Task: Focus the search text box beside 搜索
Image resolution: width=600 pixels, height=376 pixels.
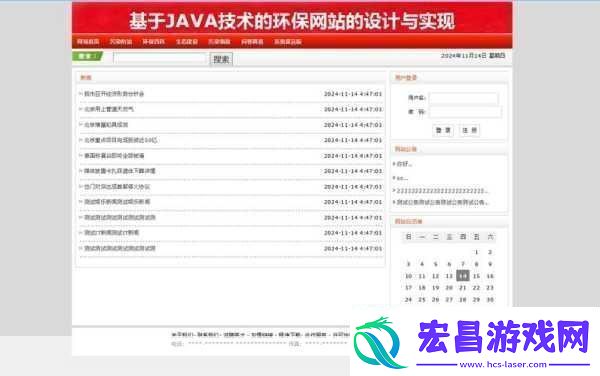Action: (x=160, y=58)
